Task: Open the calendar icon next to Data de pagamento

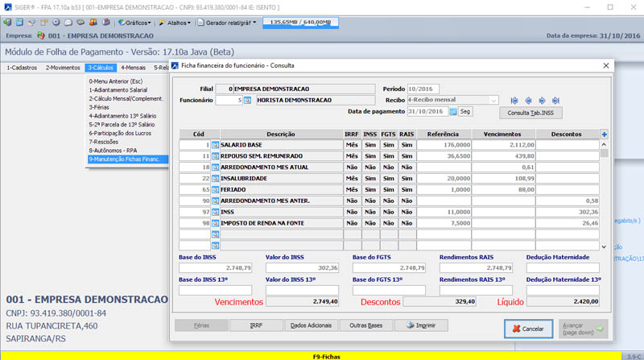Action: 453,112
